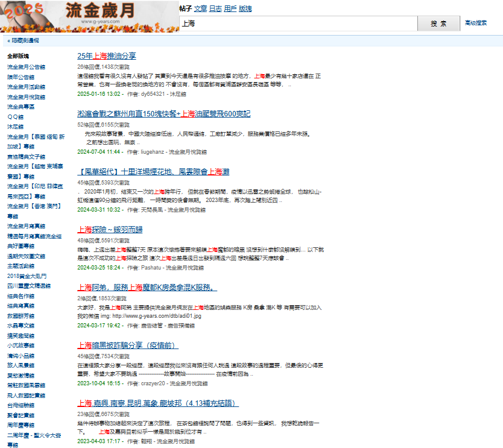503x448 pixels.
Task: Switch to the 日志 search tab
Action: tap(215, 8)
